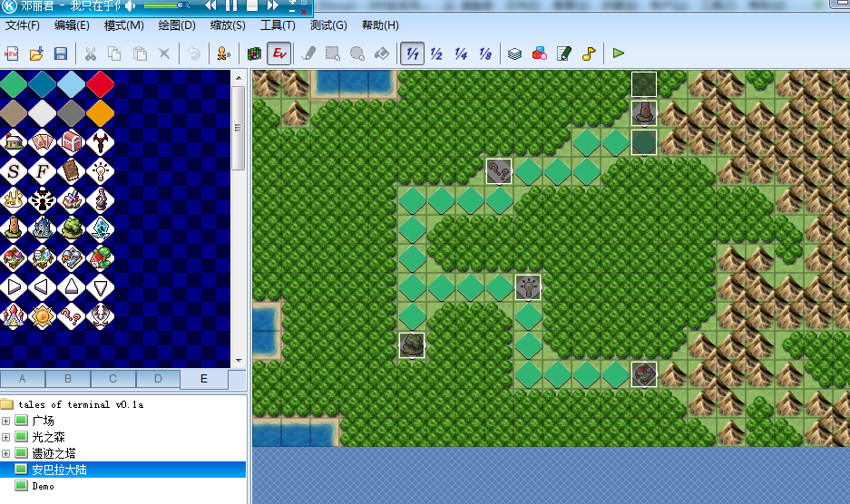Viewport: 850px width, 504px height.
Task: Select the lightbulb tile in palette
Action: (x=101, y=171)
